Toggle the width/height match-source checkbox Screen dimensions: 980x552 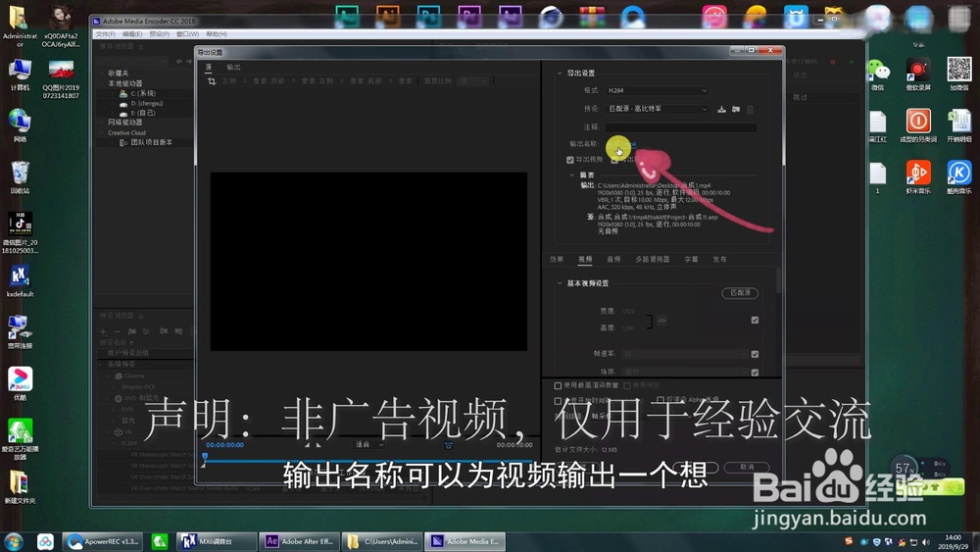point(755,320)
